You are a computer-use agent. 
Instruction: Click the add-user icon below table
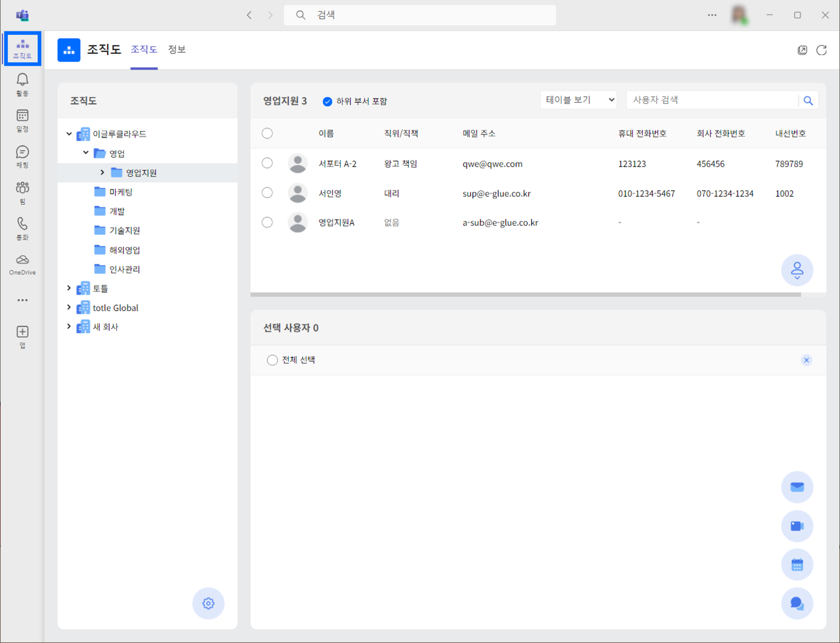click(797, 270)
